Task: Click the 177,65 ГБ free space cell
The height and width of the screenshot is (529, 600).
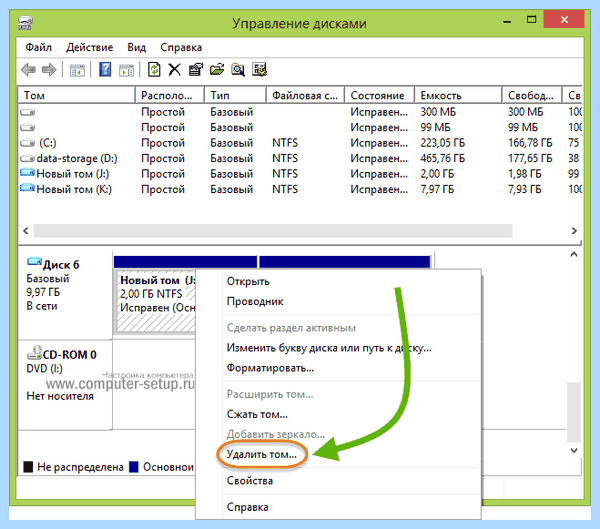Action: 530,158
